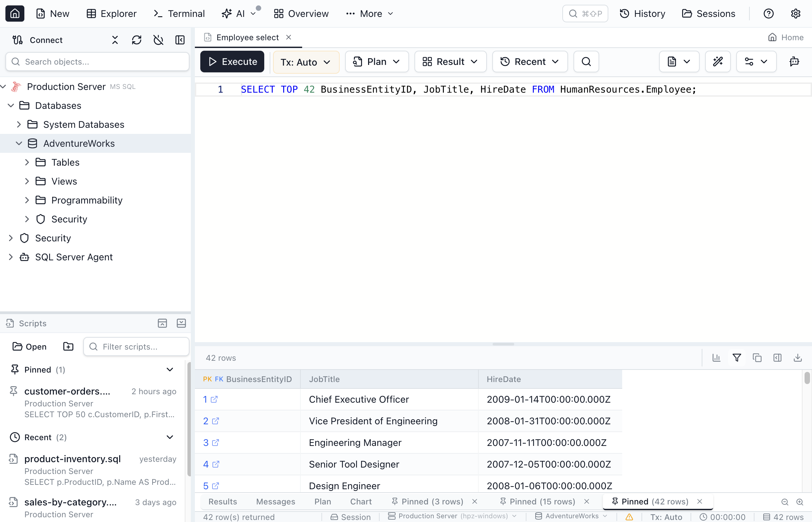
Task: Collapse the Databases folder
Action: tap(11, 106)
